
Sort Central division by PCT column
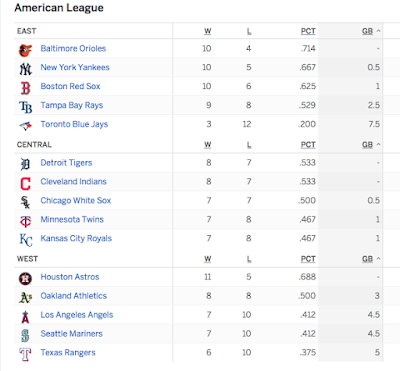[308, 145]
